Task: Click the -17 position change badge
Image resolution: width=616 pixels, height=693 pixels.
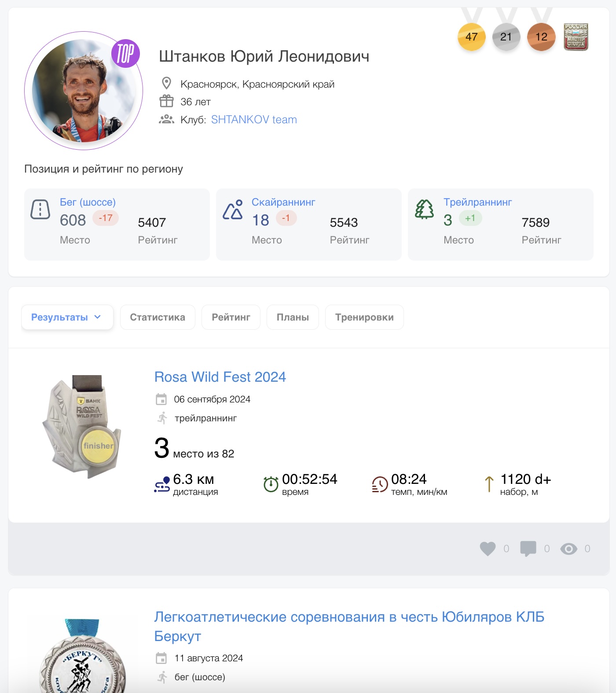Action: (106, 218)
